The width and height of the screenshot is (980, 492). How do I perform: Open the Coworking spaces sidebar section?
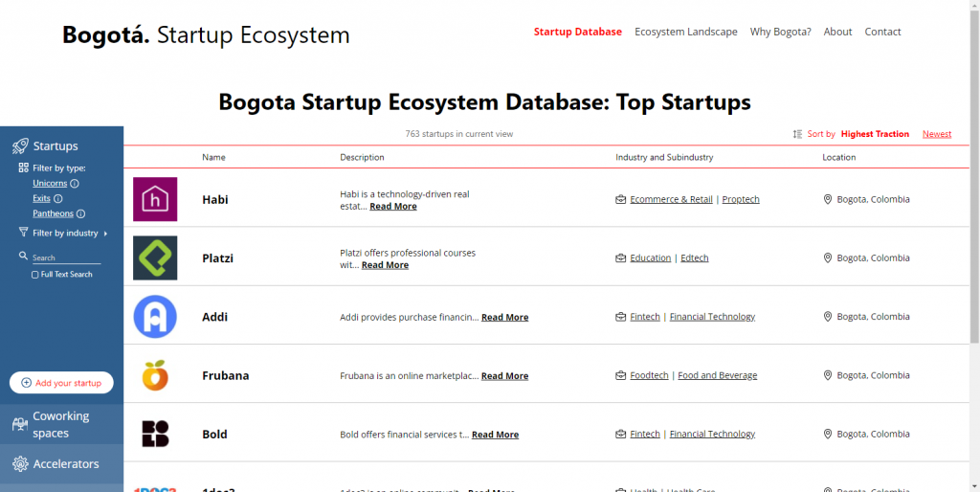61,424
